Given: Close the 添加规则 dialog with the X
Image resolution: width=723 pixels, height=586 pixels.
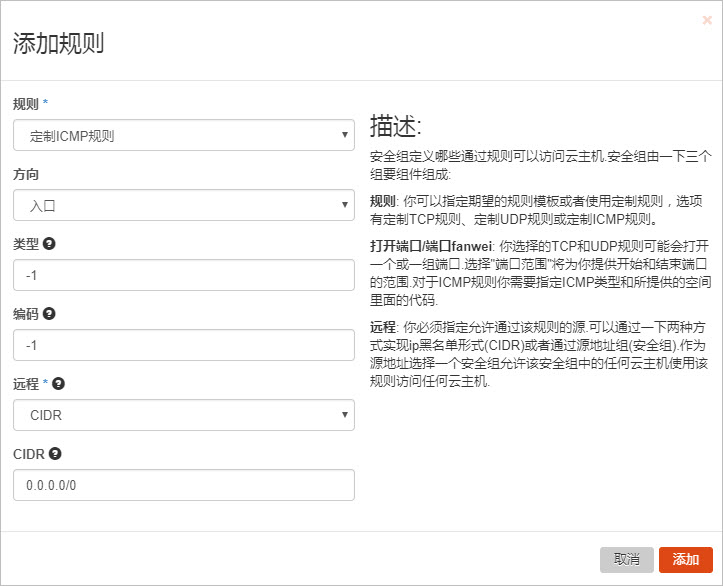Looking at the screenshot, I should (x=707, y=19).
